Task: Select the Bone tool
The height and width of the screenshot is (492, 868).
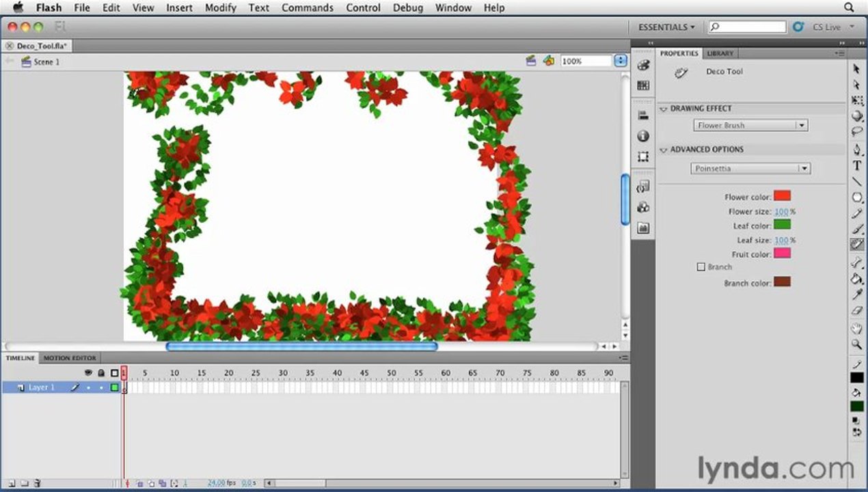Action: 856,262
